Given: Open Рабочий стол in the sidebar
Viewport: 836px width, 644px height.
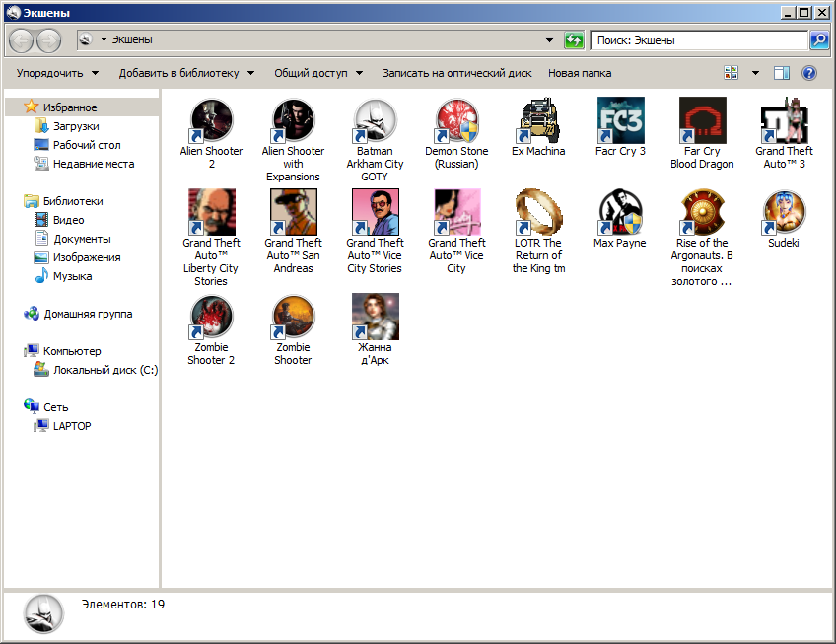Looking at the screenshot, I should [x=87, y=145].
